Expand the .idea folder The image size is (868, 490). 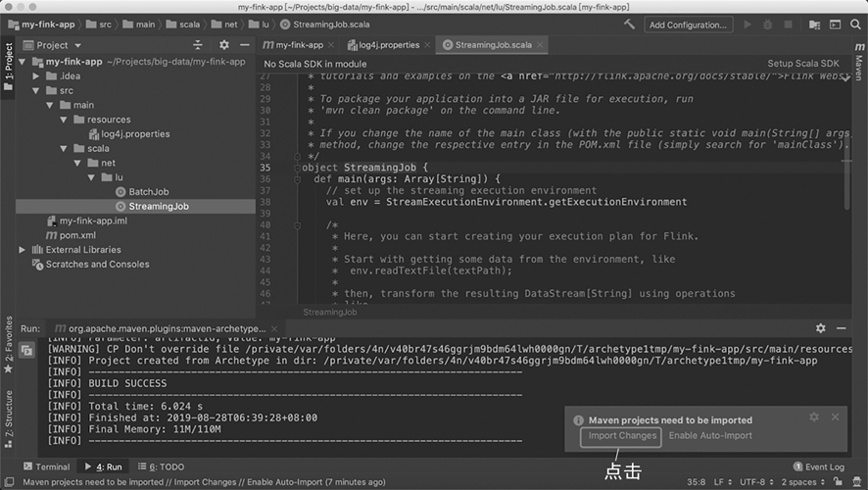(x=36, y=75)
